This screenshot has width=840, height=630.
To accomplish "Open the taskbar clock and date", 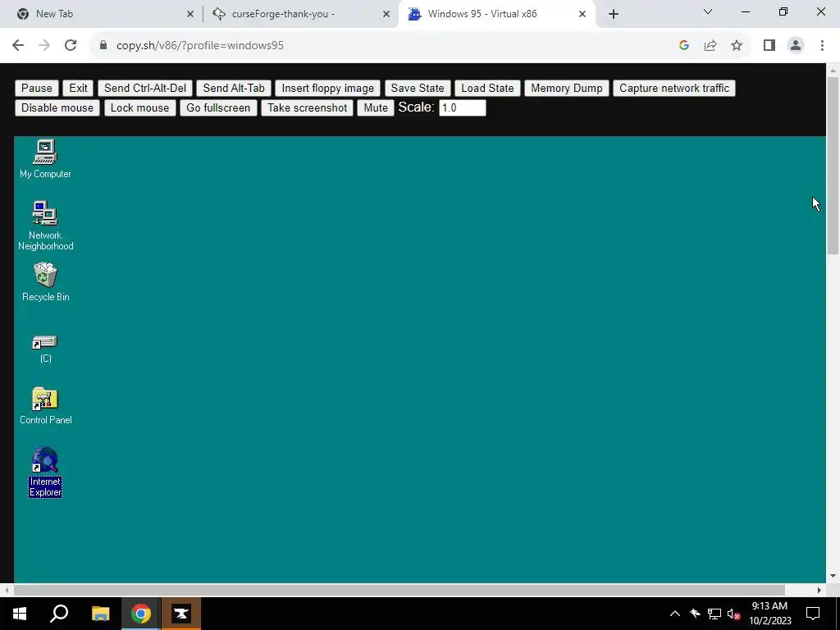I will click(769, 614).
